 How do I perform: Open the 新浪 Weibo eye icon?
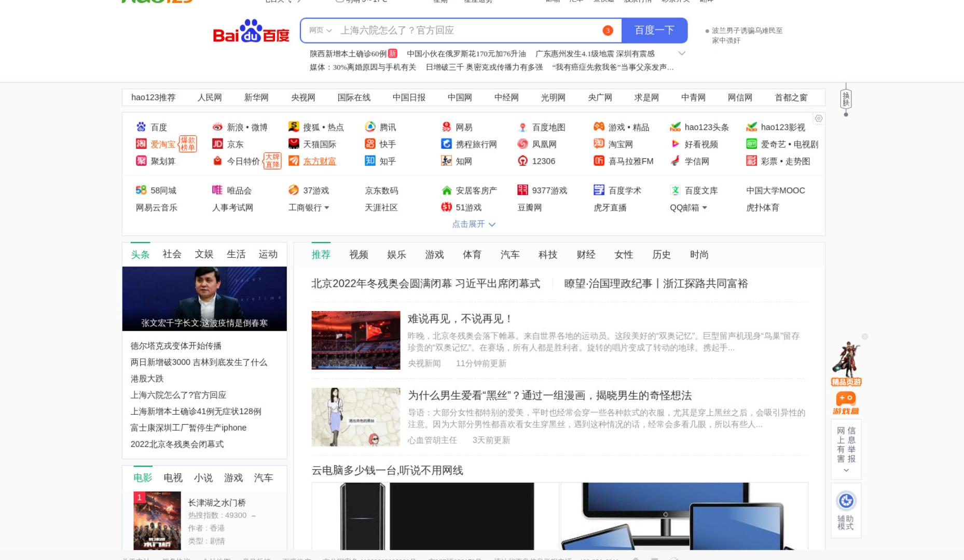pyautogui.click(x=217, y=127)
